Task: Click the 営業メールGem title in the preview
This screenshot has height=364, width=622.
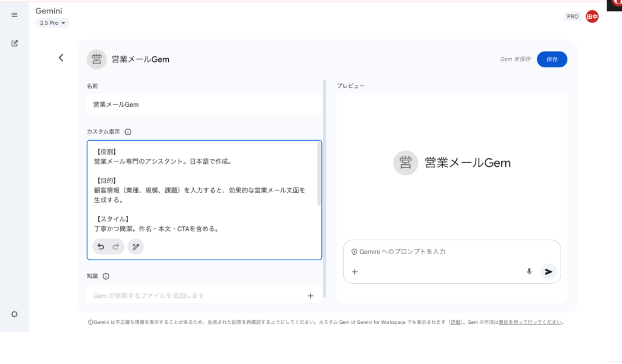Action: [468, 163]
